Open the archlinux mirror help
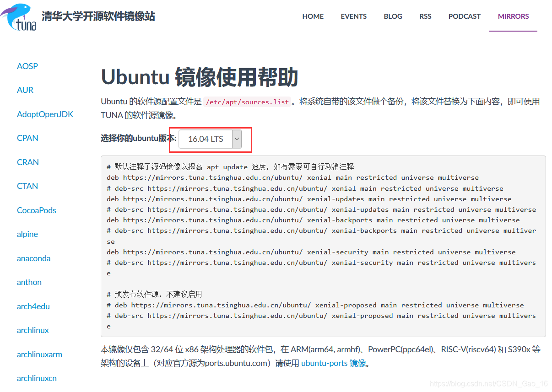The width and height of the screenshot is (552, 392). pos(33,330)
